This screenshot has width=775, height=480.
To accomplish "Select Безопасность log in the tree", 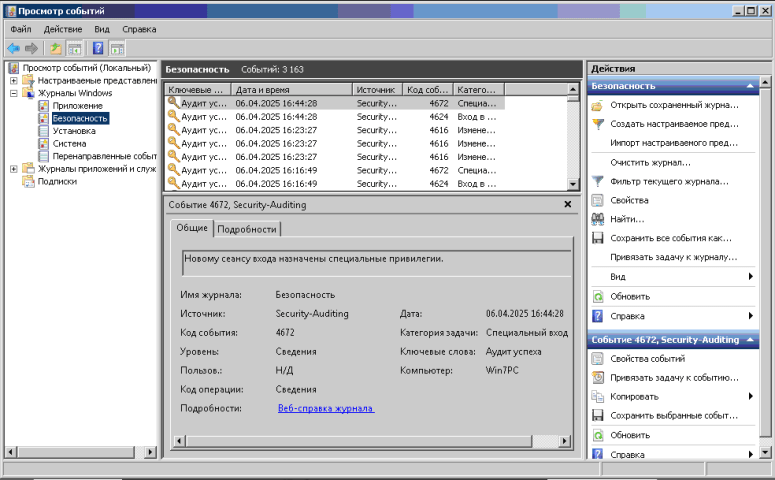I will (80, 118).
